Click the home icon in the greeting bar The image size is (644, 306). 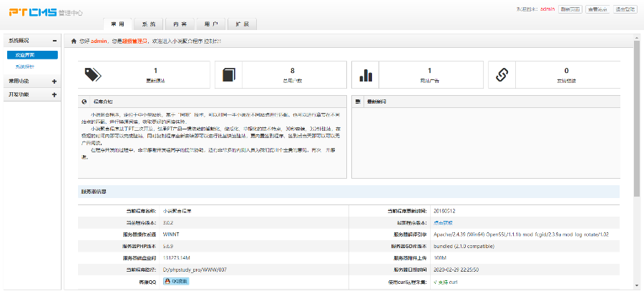pos(74,41)
